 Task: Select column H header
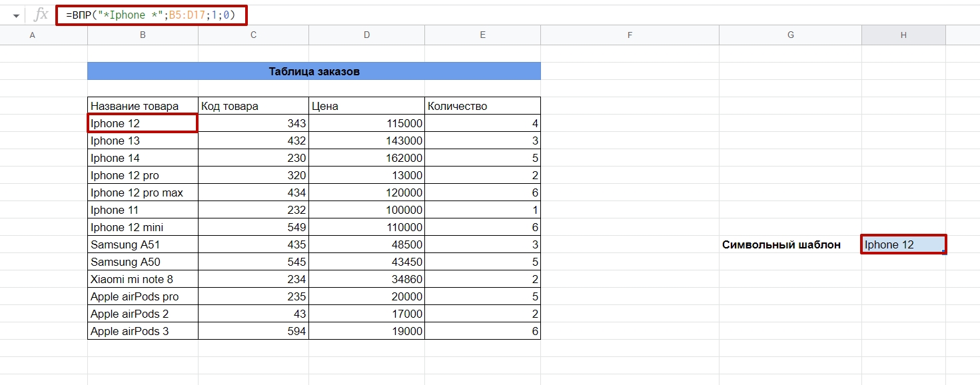click(903, 35)
